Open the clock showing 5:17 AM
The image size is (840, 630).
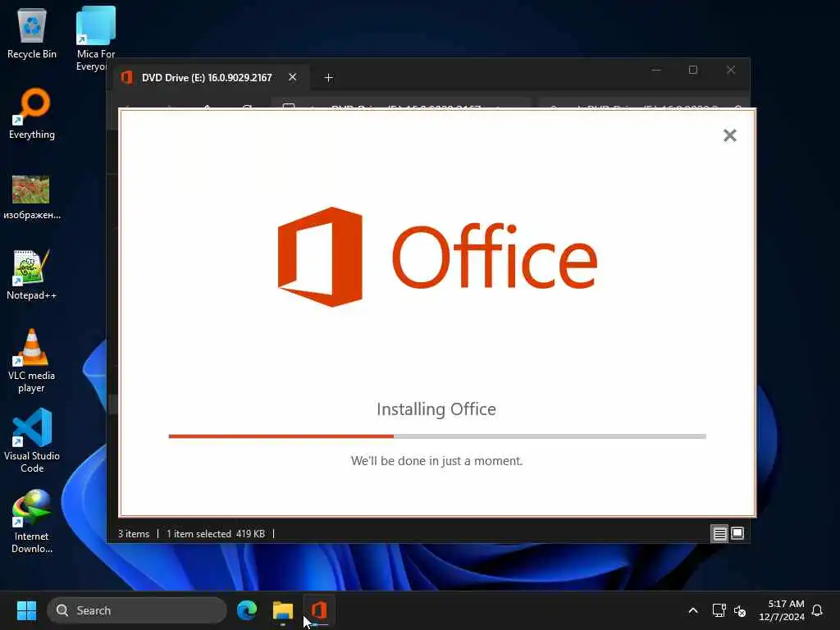pyautogui.click(x=782, y=610)
